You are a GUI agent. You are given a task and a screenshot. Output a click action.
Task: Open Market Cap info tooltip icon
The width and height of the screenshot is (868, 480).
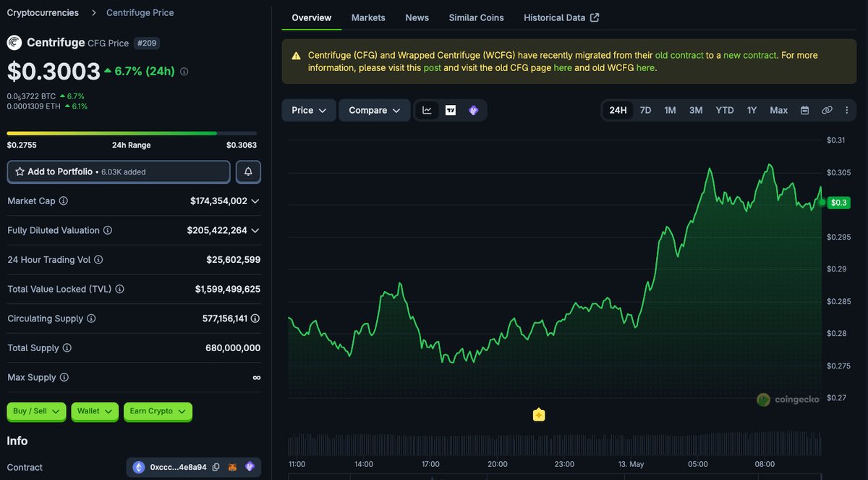click(x=64, y=201)
